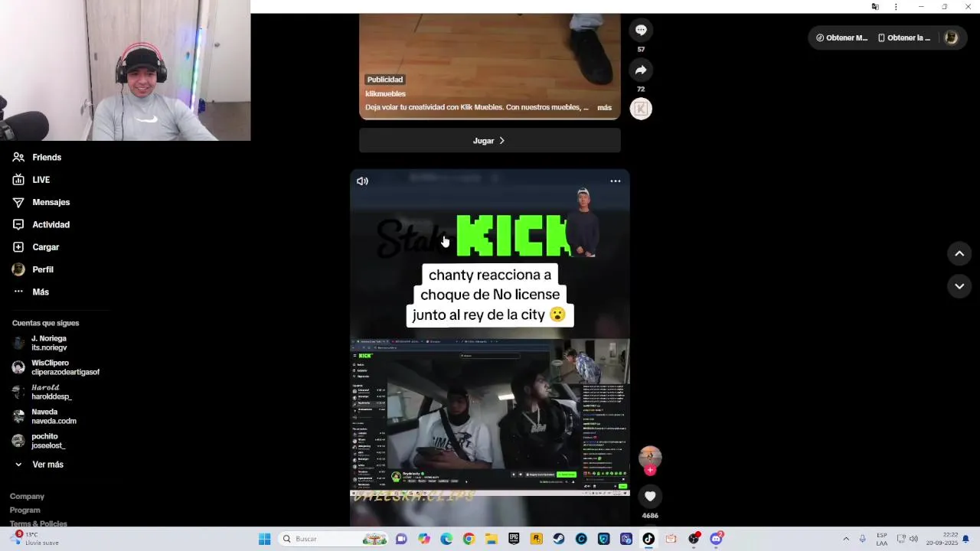Screen dimensions: 980x551
Task: Click the klikmuebles username on the ad
Action: click(x=385, y=94)
